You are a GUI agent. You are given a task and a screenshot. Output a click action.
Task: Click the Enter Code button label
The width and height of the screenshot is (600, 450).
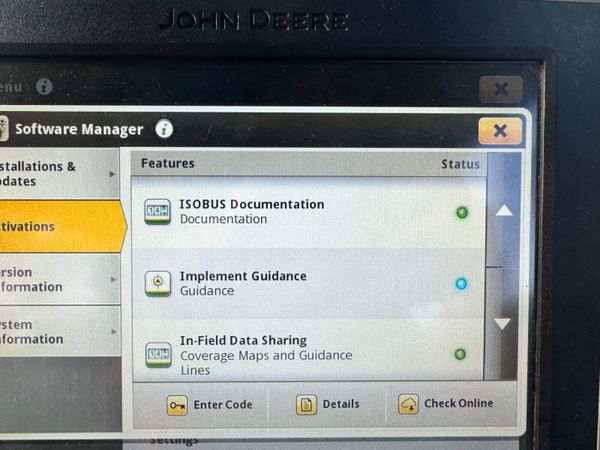[x=223, y=404]
